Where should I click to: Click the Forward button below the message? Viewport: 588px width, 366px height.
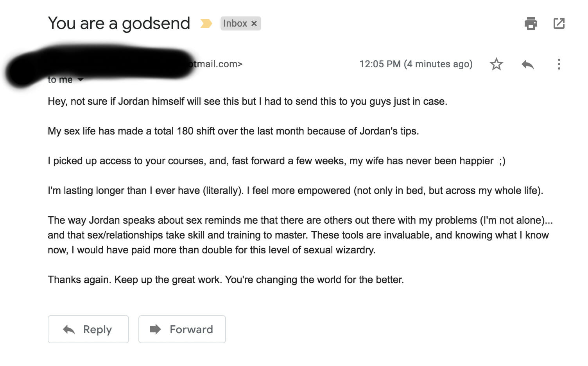tap(182, 329)
